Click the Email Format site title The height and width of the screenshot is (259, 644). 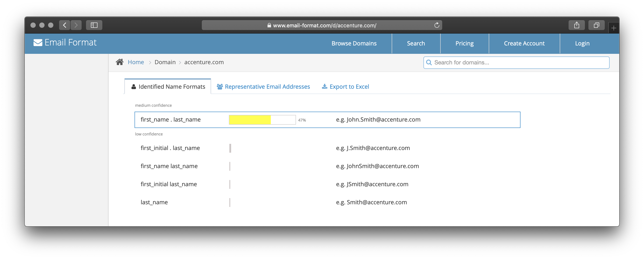coord(71,43)
